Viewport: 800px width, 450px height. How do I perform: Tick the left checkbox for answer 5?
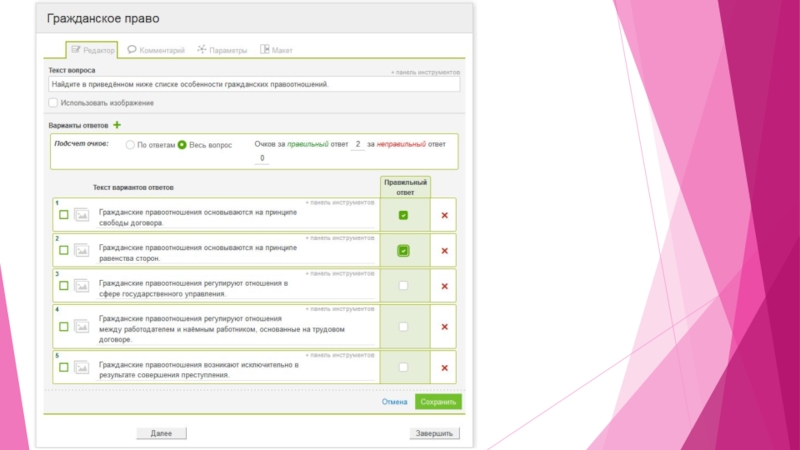coord(64,367)
